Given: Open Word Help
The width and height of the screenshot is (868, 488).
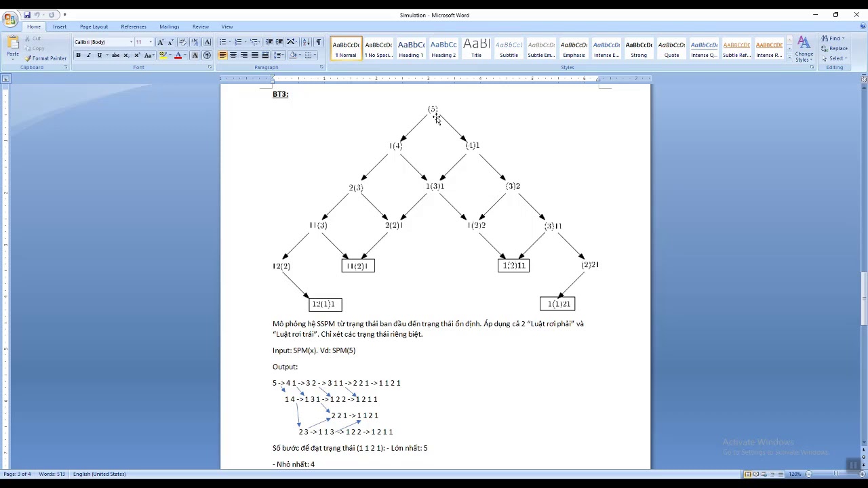Looking at the screenshot, I should 862,26.
